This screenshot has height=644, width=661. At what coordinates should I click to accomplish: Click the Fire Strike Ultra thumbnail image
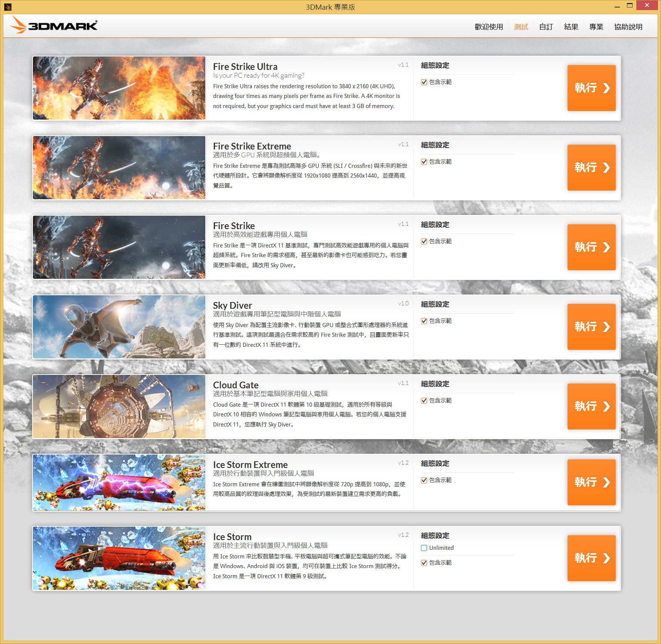click(119, 88)
